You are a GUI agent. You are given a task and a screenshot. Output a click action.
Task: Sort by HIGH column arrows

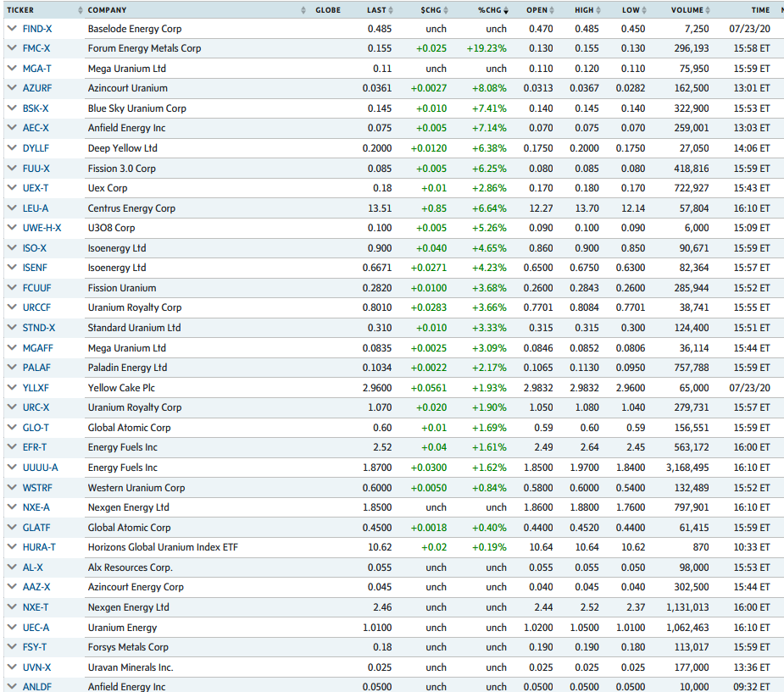(598, 10)
